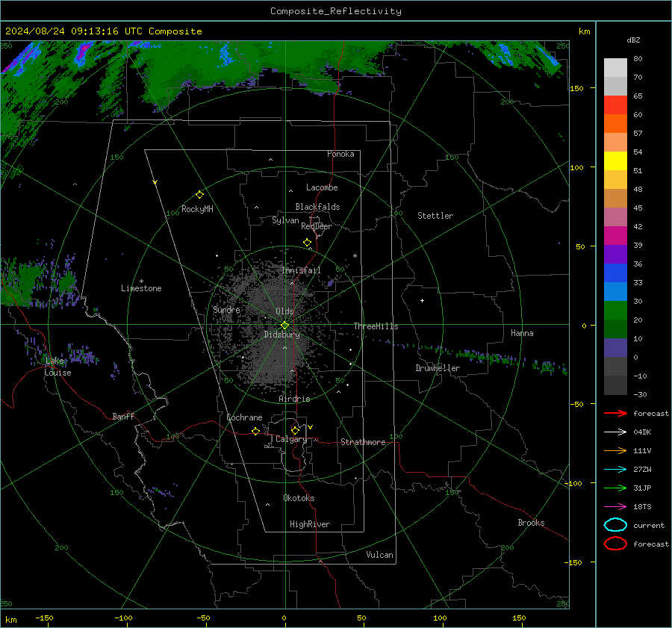Select the pink 42–45 dBZ swatch
This screenshot has height=628, width=672.
coord(615,217)
